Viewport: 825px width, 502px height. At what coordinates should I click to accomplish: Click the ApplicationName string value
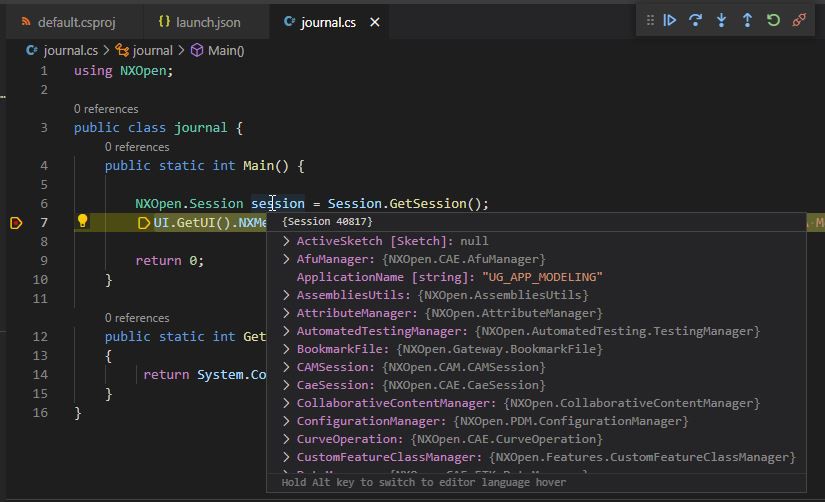(x=542, y=277)
